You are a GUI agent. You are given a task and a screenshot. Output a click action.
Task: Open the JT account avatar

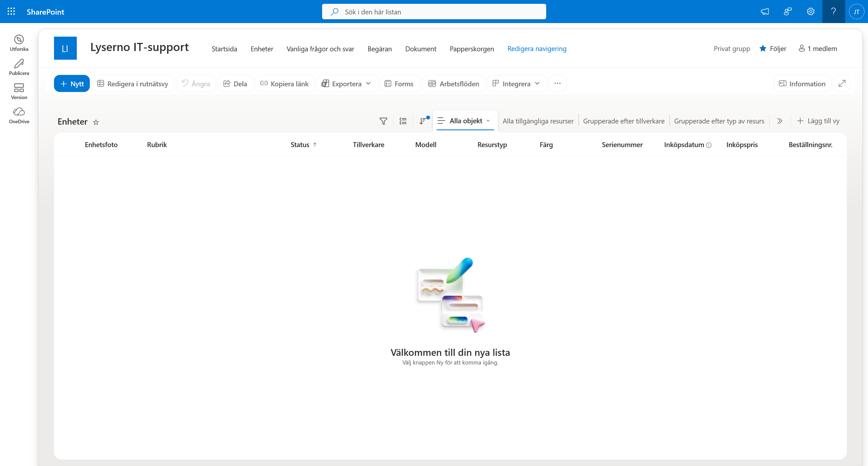point(856,11)
